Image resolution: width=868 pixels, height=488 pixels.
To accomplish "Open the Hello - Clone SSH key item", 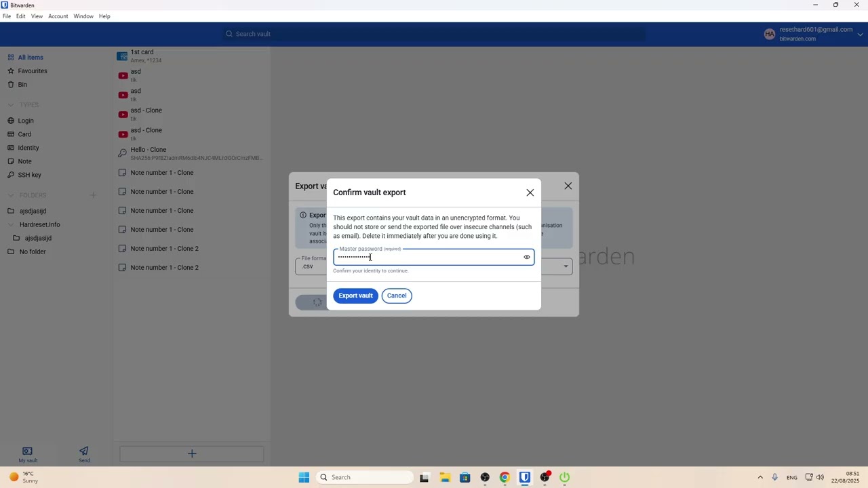I will pyautogui.click(x=192, y=154).
